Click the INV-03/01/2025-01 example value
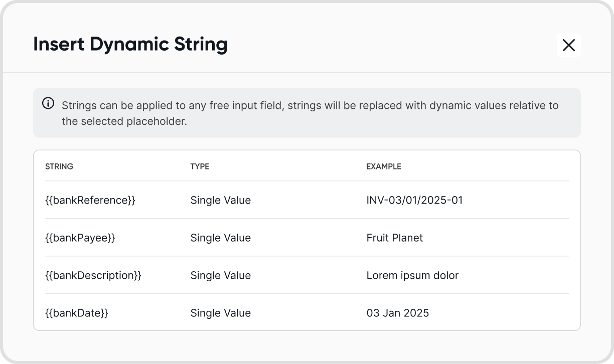Screen dimensions: 614x364 pyautogui.click(x=415, y=201)
